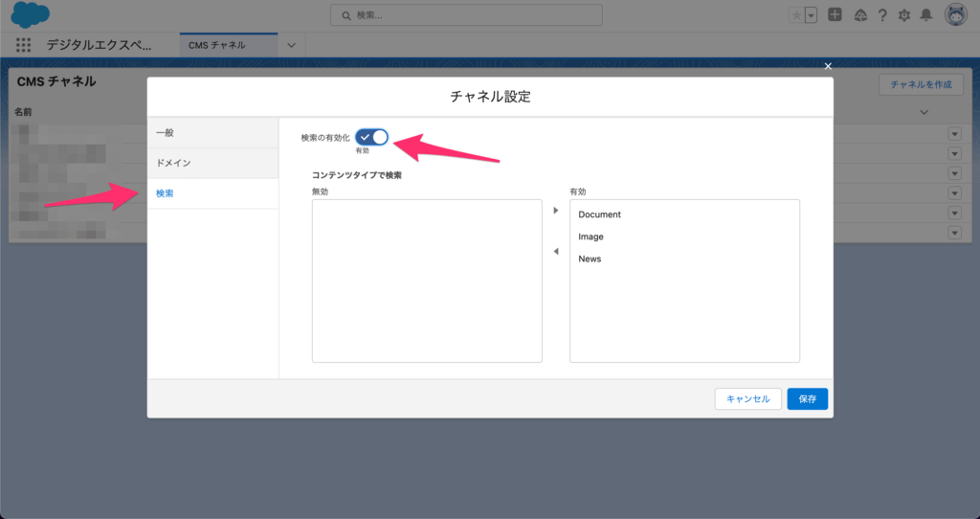This screenshot has width=980, height=519.
Task: Open the App Launcher grid icon
Action: [x=24, y=45]
